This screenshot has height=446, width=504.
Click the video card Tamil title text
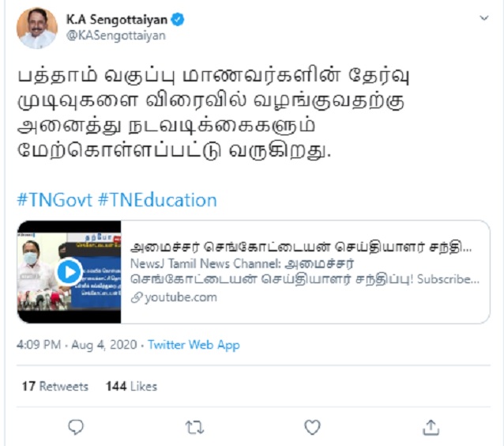(x=301, y=248)
